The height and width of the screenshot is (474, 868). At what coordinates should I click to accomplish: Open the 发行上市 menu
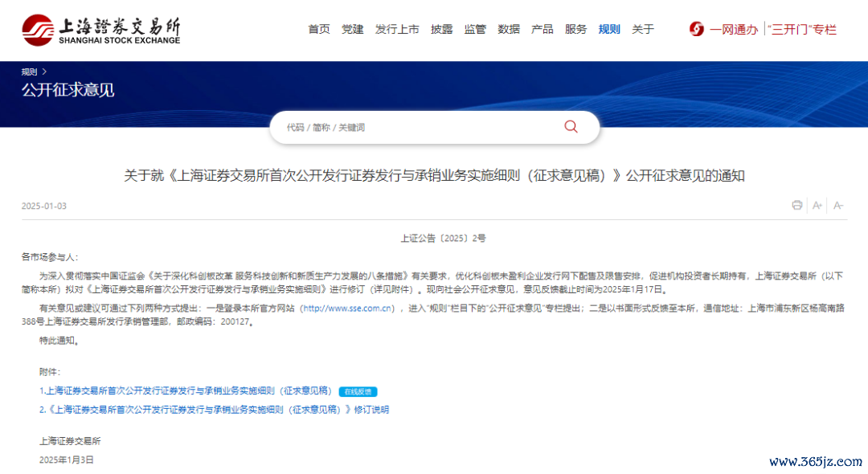pos(397,29)
